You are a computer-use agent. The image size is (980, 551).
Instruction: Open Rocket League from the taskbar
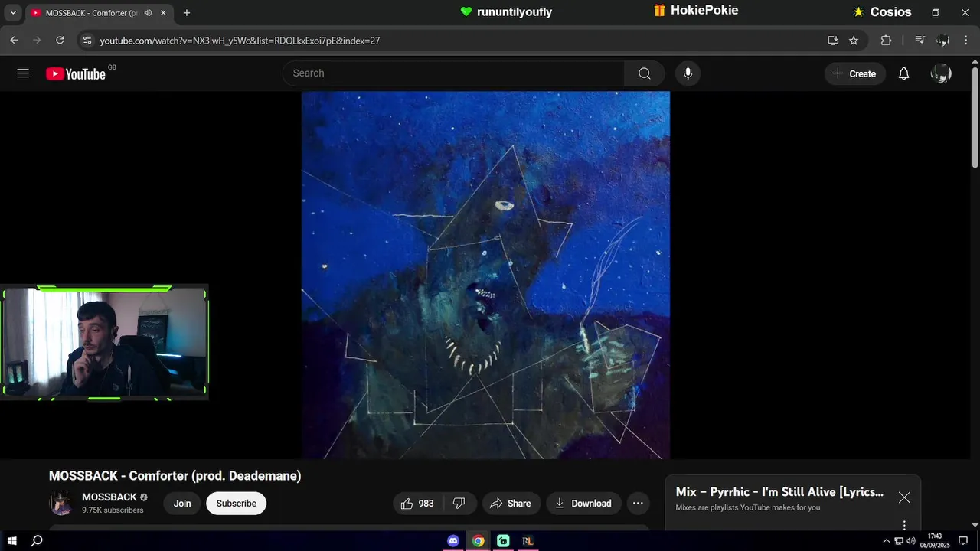(x=528, y=541)
